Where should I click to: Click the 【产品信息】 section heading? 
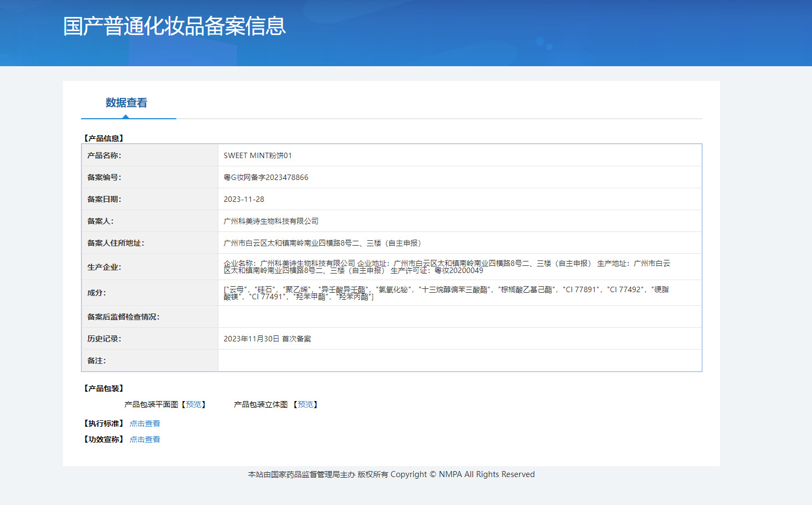point(103,138)
